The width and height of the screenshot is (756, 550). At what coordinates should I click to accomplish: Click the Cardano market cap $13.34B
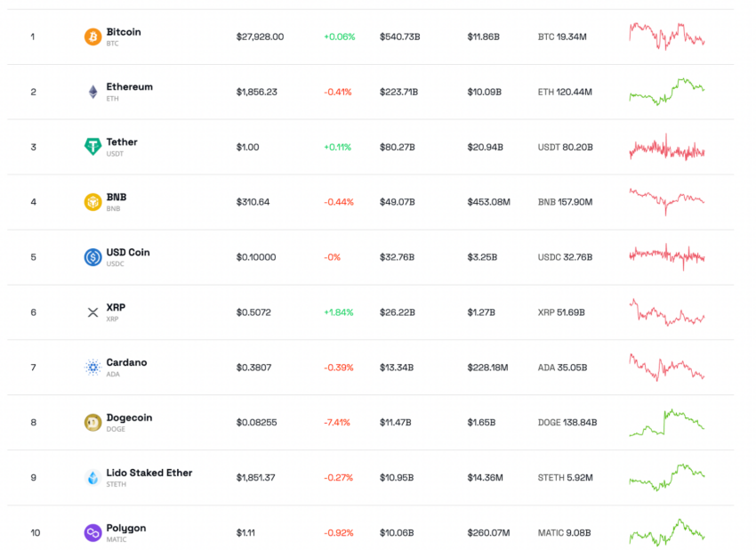397,368
